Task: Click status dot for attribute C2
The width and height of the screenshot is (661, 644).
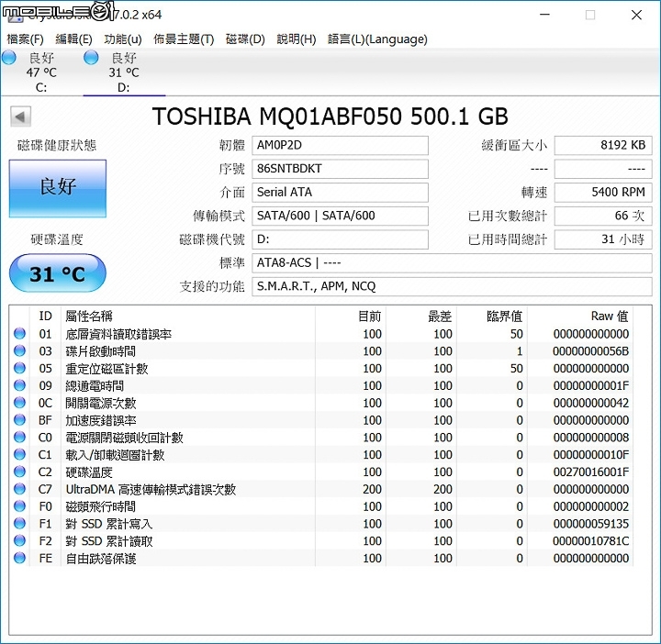Action: pyautogui.click(x=19, y=472)
